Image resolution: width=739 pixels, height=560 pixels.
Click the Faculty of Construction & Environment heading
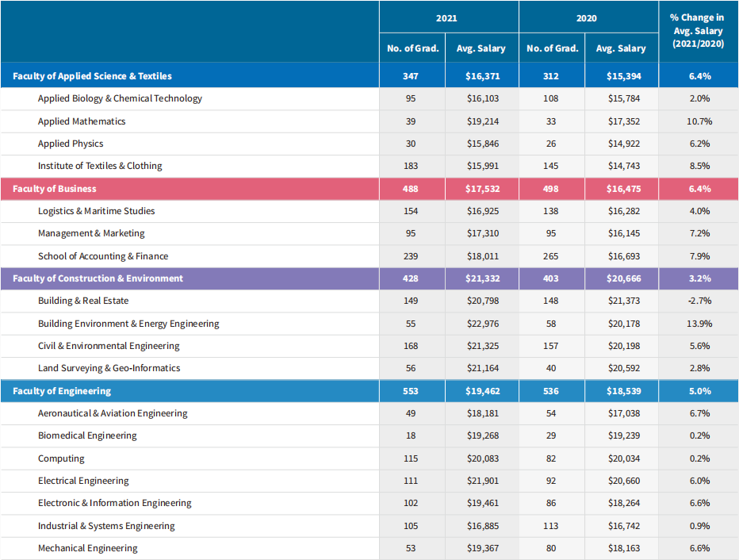tap(98, 278)
